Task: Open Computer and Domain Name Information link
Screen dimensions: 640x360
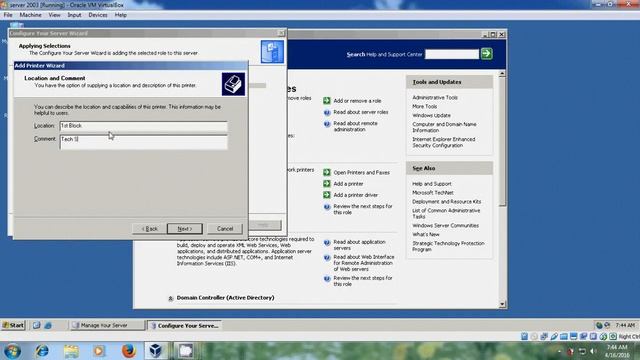Action: 444,127
